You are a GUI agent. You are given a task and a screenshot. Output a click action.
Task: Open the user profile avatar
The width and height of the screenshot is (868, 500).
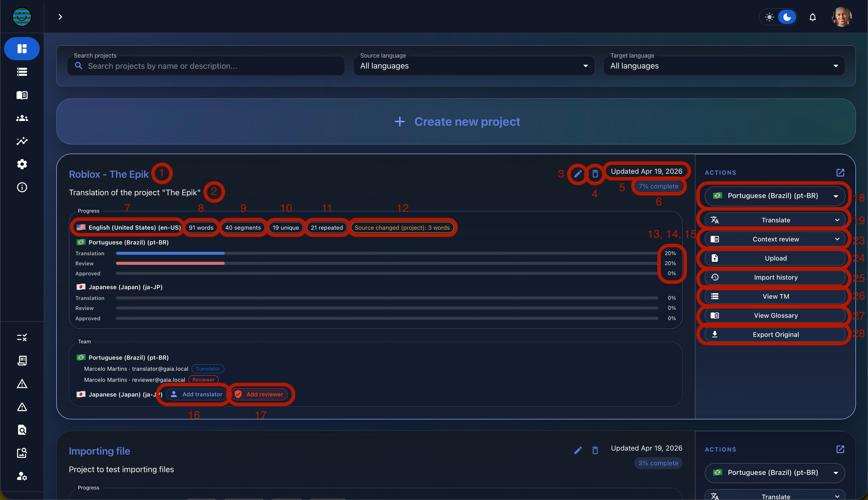842,17
